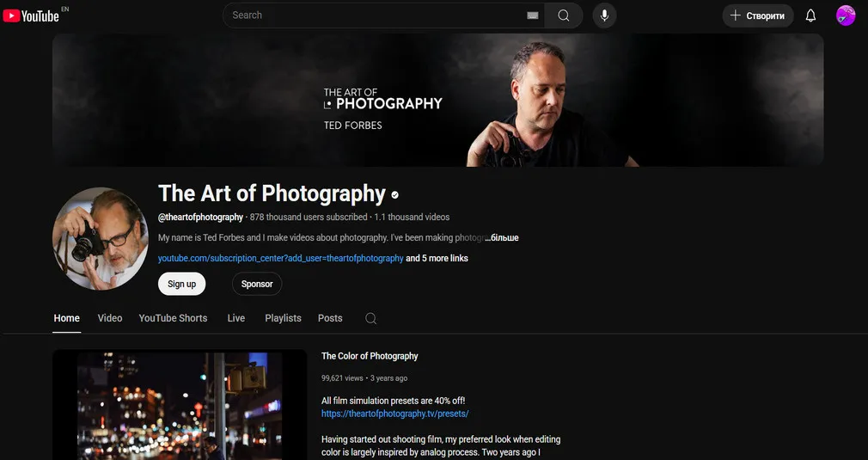This screenshot has width=868, height=460.
Task: Click the Sponsor button
Action: [x=256, y=284]
